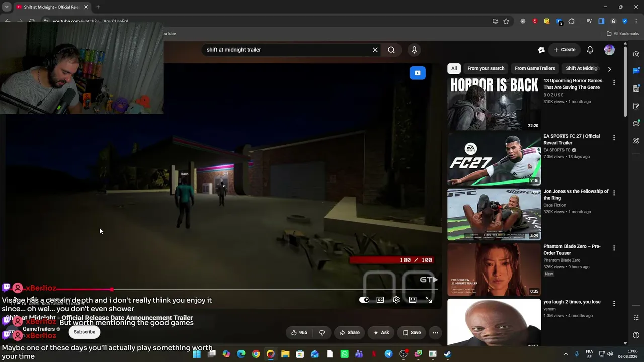Open the blue video badge in player

coord(418,73)
